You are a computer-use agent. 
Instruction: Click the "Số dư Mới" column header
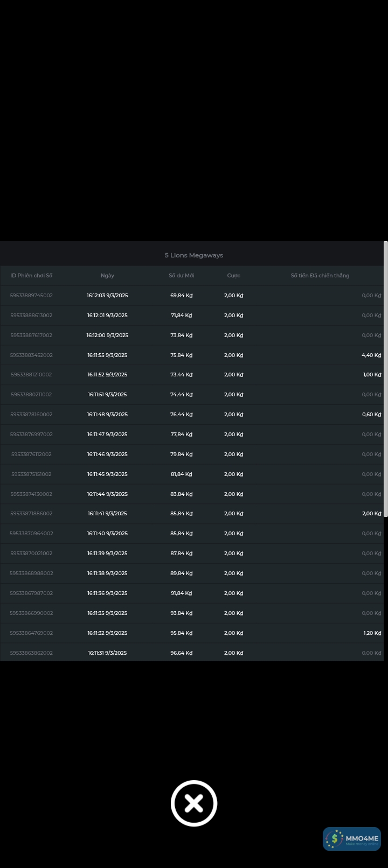182,276
